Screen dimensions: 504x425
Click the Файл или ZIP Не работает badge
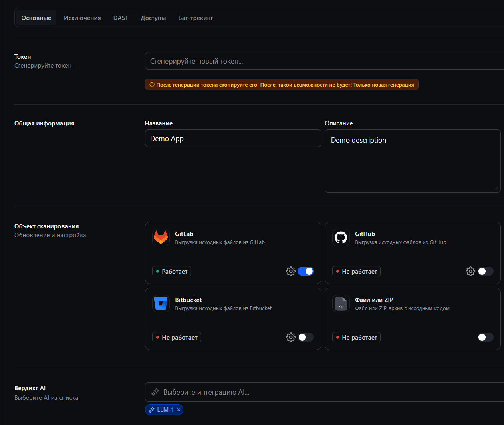tap(356, 337)
